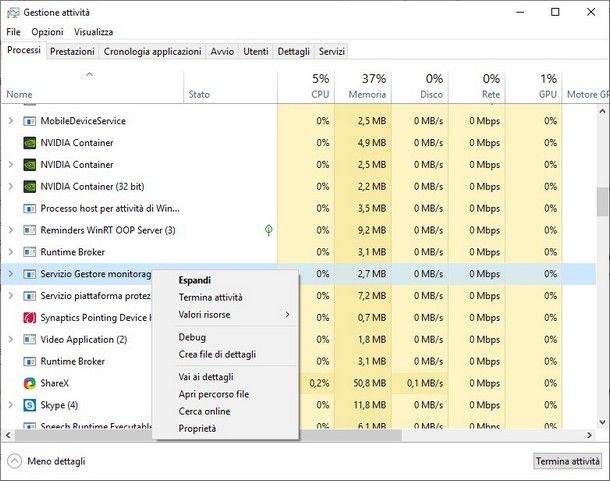Click the 0,2% ShareX CPU value

(319, 383)
